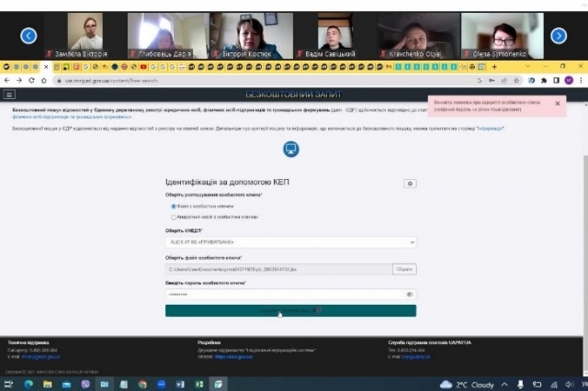Click the private key password field
The width and height of the screenshot is (588, 391).
click(x=290, y=295)
